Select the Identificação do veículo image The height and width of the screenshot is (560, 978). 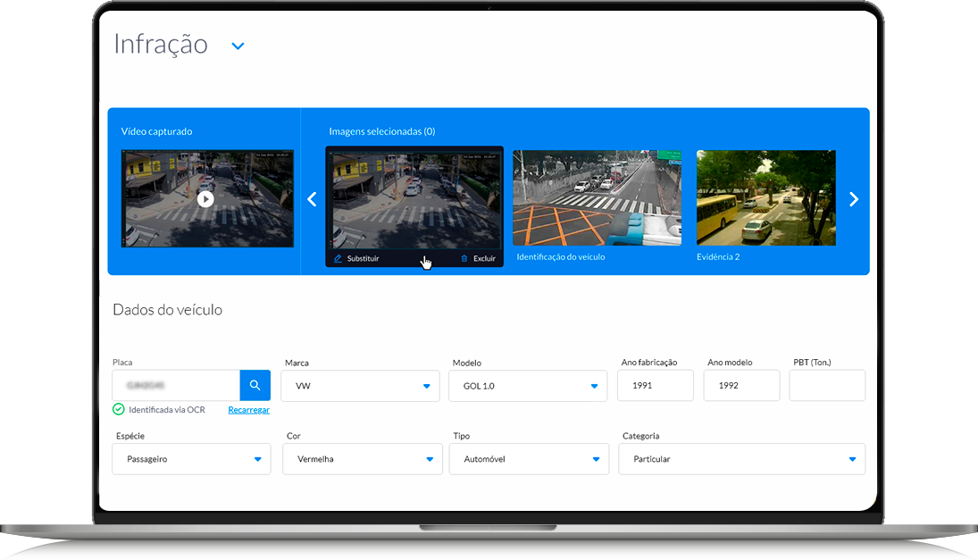point(597,197)
